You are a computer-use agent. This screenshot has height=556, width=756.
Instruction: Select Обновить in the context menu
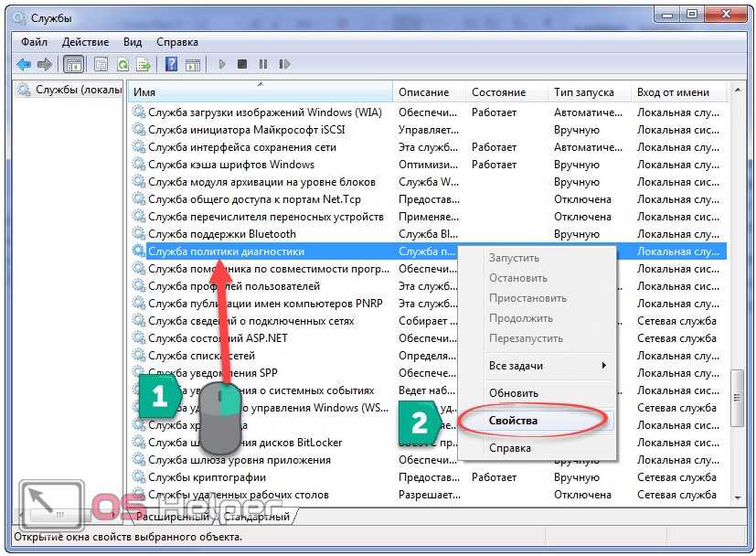coord(513,393)
